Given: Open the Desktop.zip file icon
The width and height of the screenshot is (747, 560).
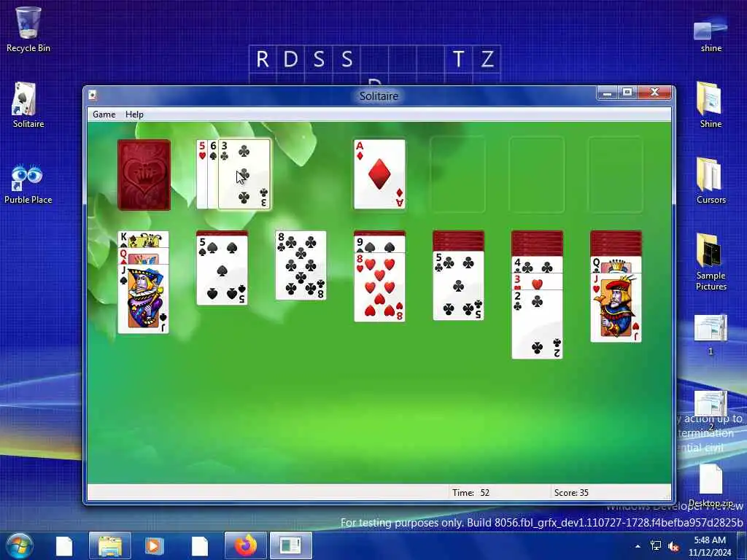Looking at the screenshot, I should point(711,485).
